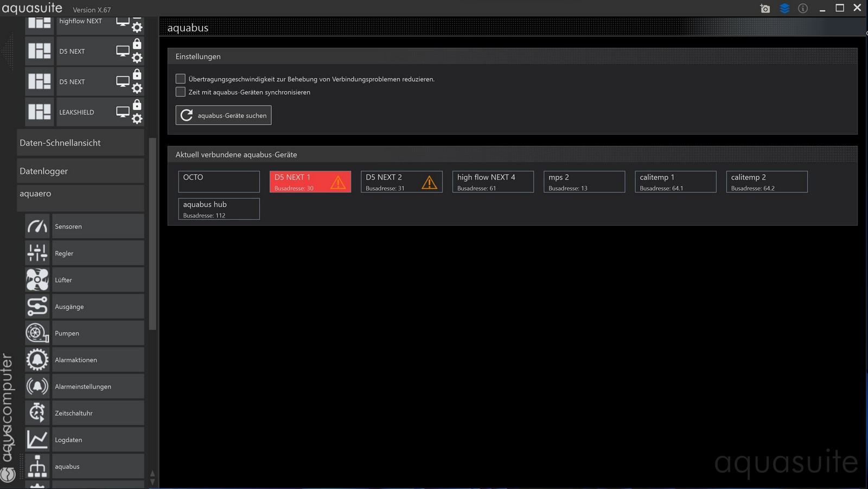Click the Logdaten chart icon

[x=37, y=439]
